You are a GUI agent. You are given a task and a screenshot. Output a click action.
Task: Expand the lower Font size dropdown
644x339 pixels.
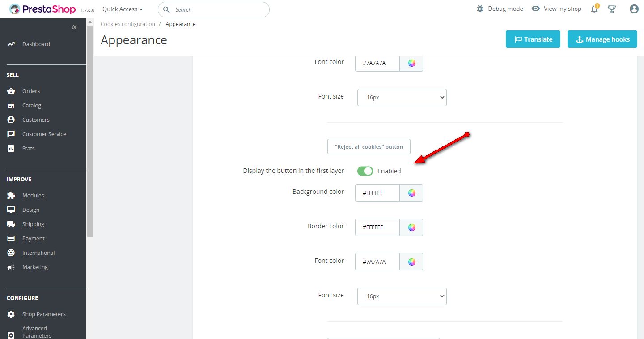[x=402, y=296]
